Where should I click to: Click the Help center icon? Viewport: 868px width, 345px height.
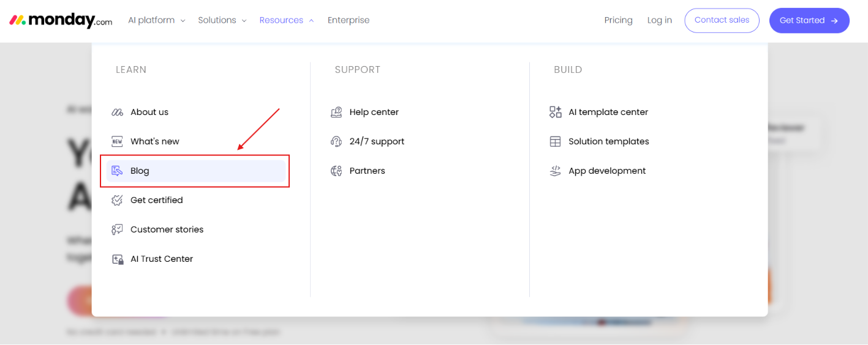tap(336, 112)
